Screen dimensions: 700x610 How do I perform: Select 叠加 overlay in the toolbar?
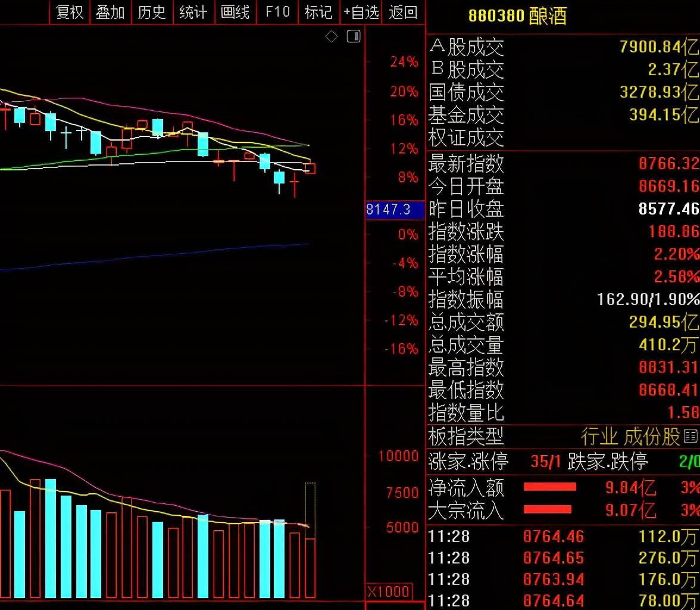tap(111, 12)
